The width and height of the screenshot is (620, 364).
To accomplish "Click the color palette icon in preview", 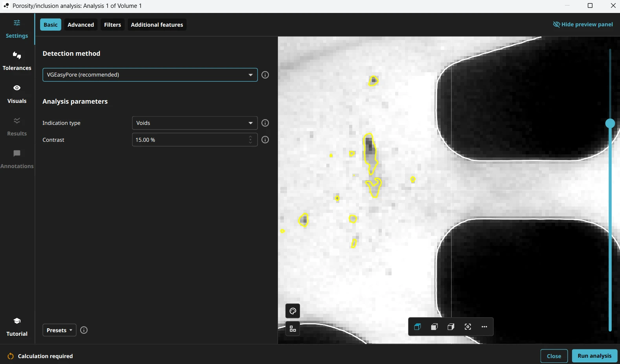I will coord(293,311).
